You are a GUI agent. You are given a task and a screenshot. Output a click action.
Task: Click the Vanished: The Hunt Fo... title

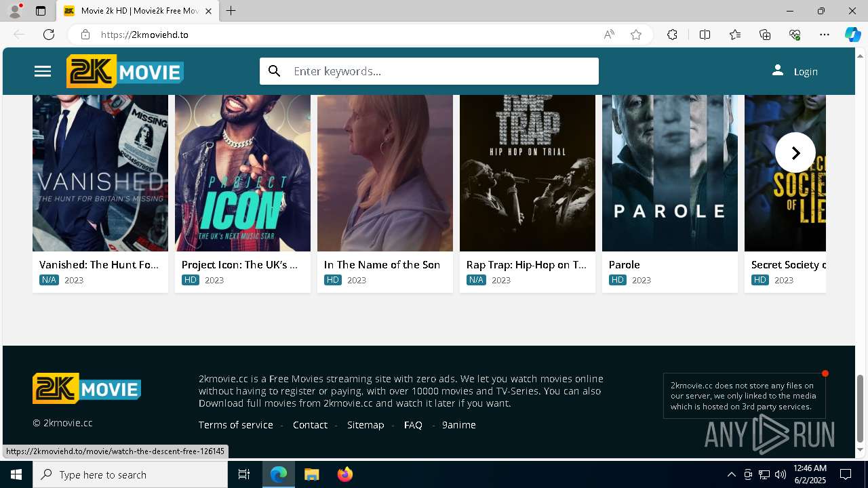pos(99,265)
